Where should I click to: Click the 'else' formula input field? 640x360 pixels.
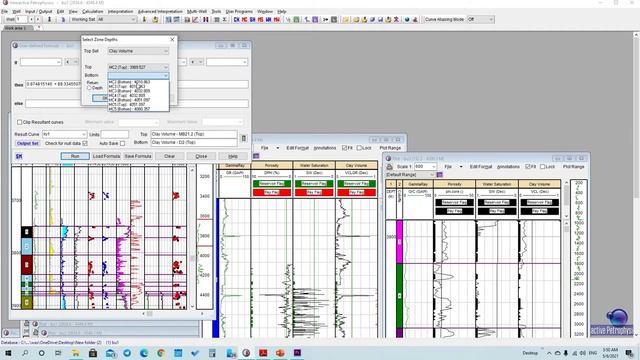pos(137,104)
